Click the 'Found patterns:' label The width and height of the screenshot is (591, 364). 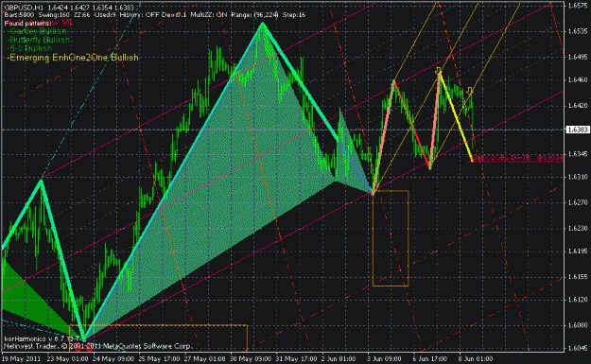[27, 23]
